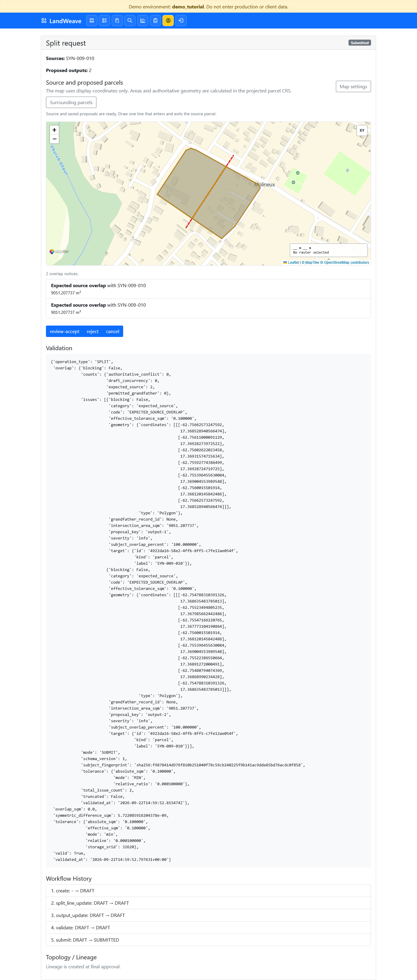
Task: Toggle the XY coordinate control on map
Action: 362,131
